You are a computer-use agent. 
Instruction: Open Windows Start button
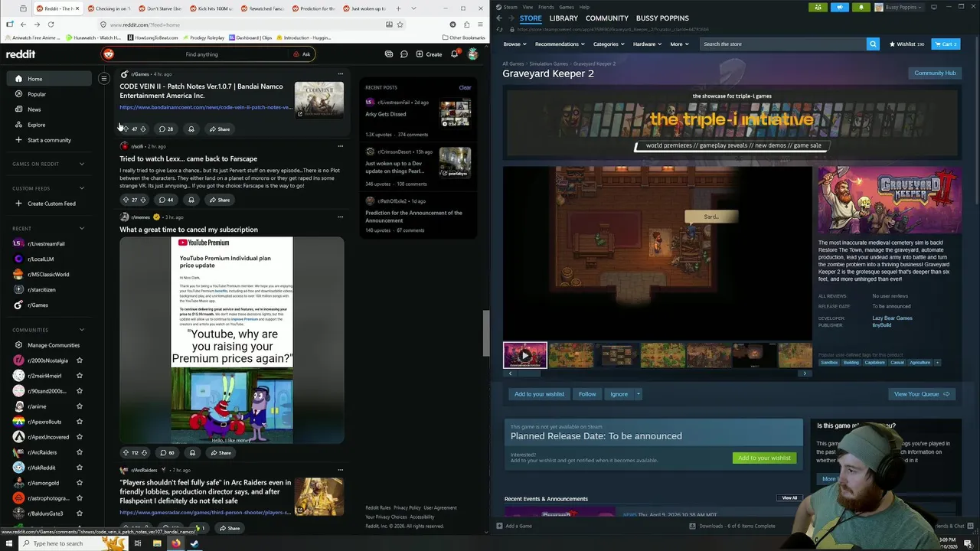pyautogui.click(x=8, y=543)
